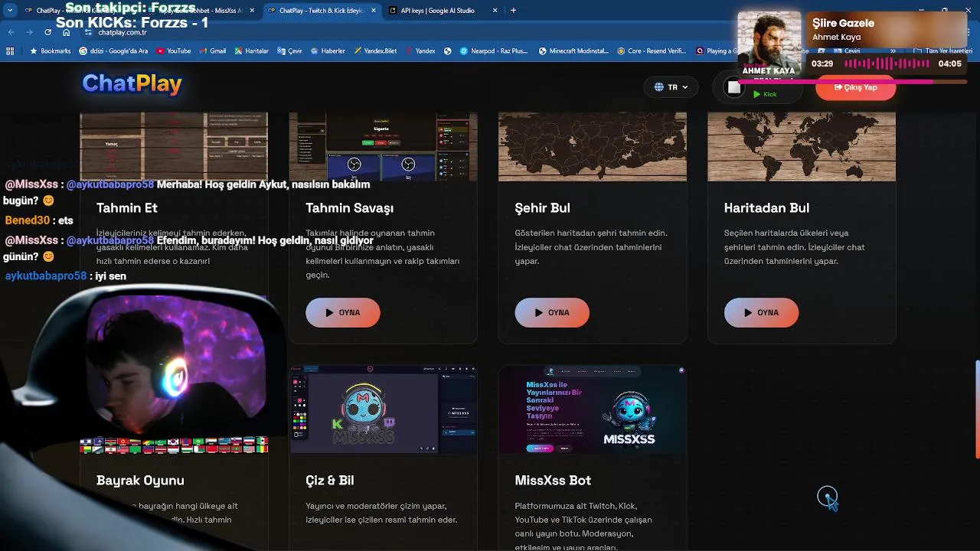
Task: Click the music progress bar under album art
Action: click(x=854, y=81)
